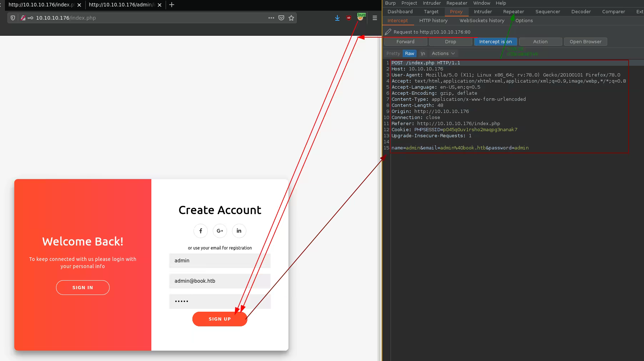This screenshot has height=361, width=644.
Task: Expand the Actions dropdown in the editor
Action: tap(443, 54)
